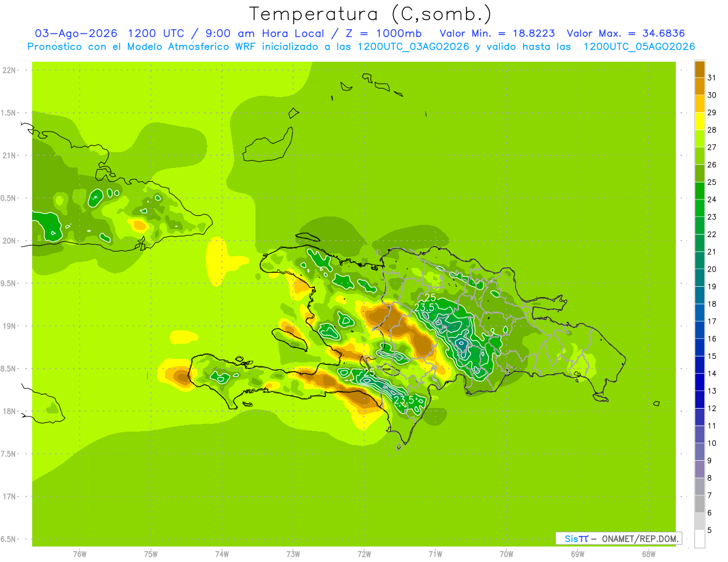Click the '12' value on the color scale
The width and height of the screenshot is (728, 562).
712,409
